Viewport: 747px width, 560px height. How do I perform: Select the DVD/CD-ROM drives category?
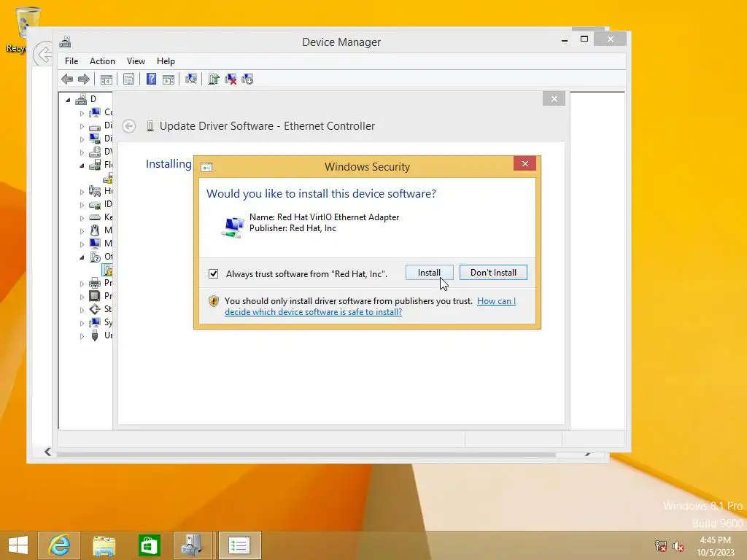click(101, 152)
